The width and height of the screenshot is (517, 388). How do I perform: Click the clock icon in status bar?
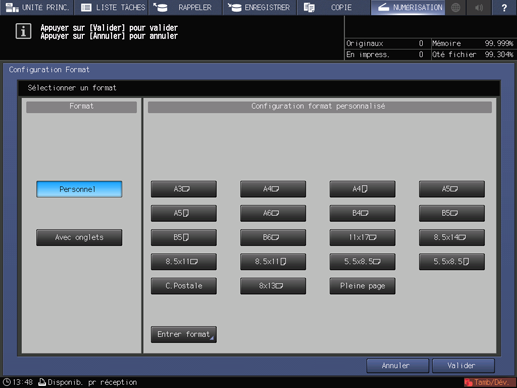pyautogui.click(x=7, y=382)
